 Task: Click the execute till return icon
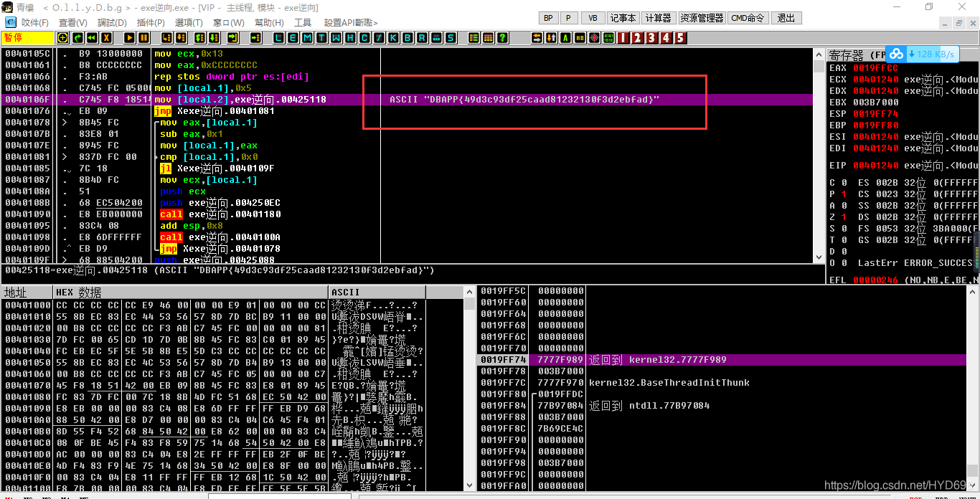233,37
